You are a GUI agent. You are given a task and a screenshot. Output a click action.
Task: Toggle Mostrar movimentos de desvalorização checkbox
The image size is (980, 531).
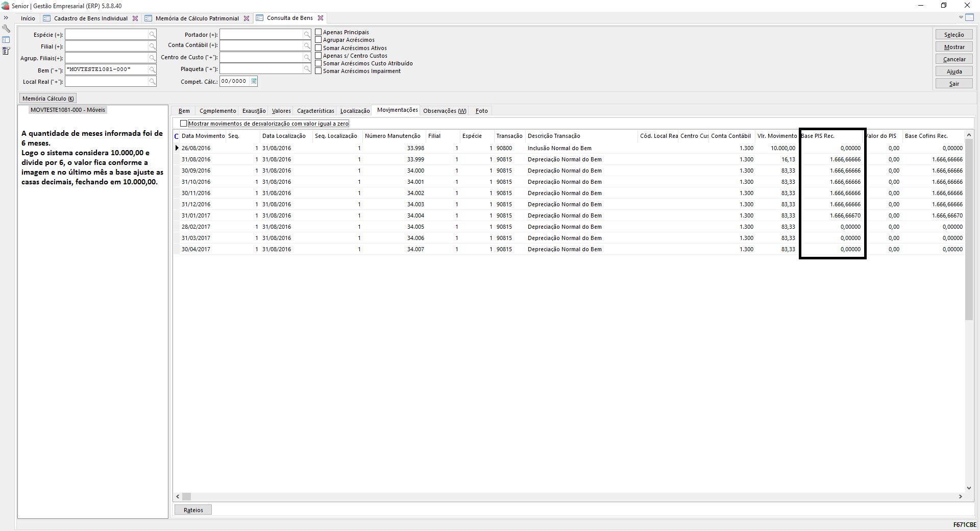(x=184, y=124)
